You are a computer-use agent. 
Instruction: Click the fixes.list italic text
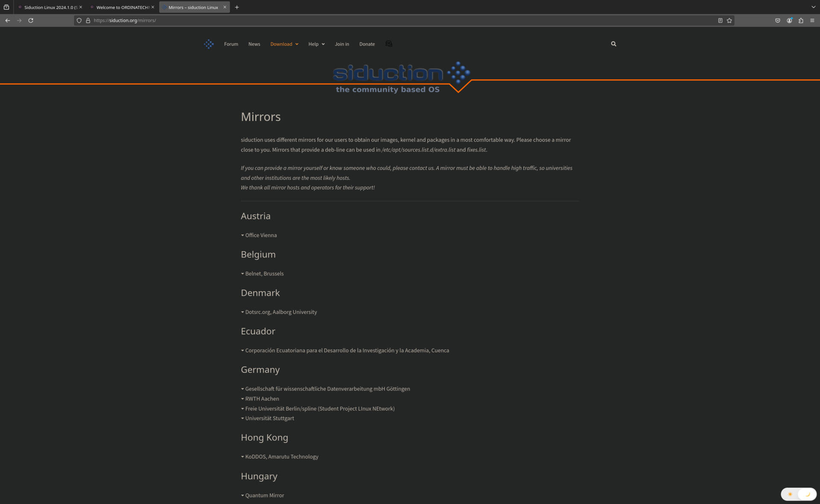[476, 150]
